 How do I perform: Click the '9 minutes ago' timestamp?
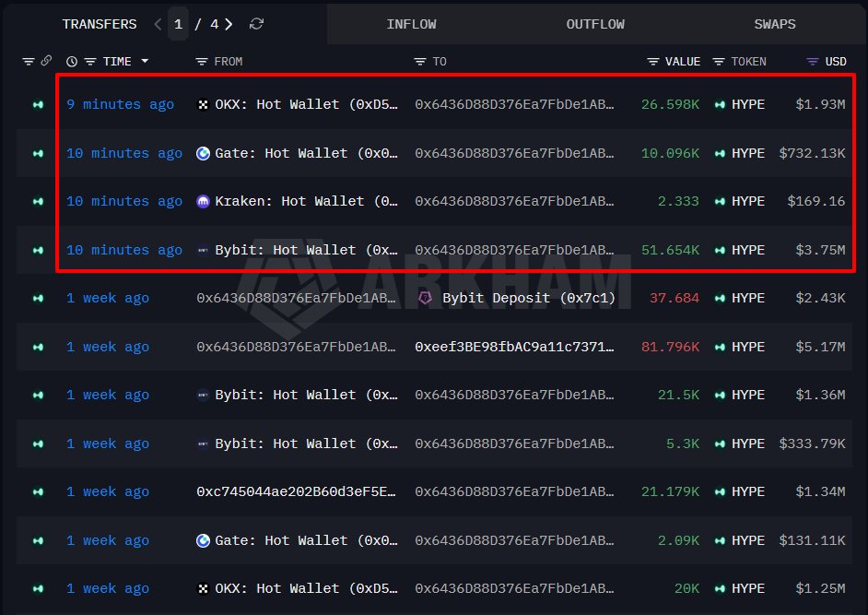pos(120,104)
